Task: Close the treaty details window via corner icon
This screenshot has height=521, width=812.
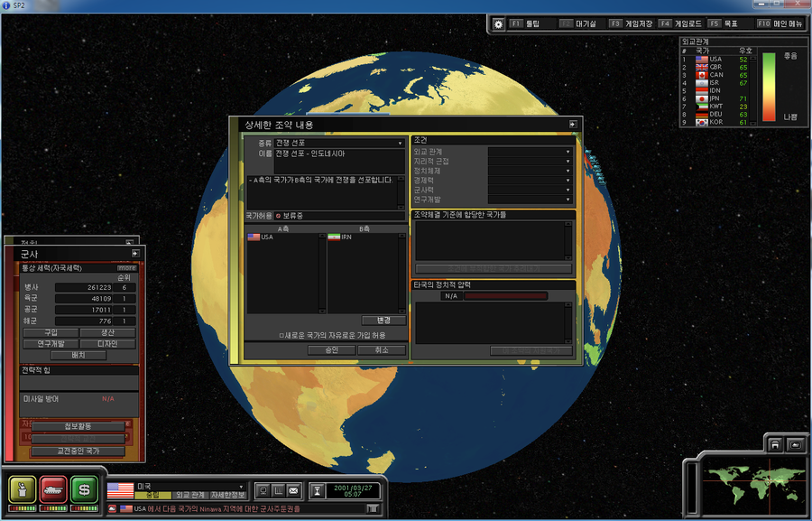Action: click(x=572, y=125)
